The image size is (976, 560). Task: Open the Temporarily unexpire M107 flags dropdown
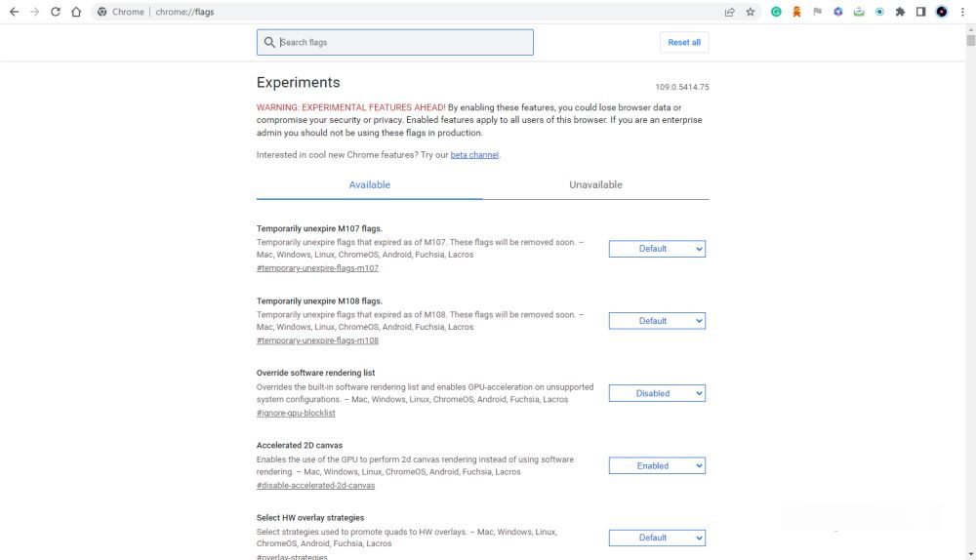click(657, 249)
